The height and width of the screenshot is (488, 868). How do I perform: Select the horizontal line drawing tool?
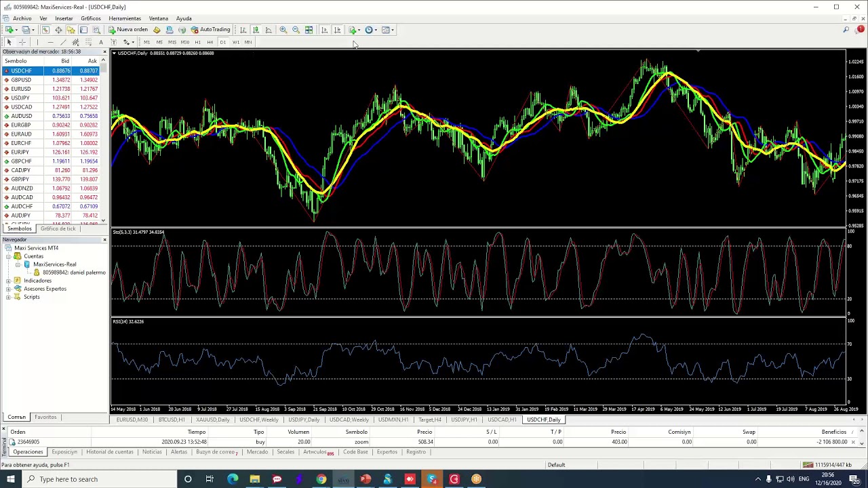point(50,42)
